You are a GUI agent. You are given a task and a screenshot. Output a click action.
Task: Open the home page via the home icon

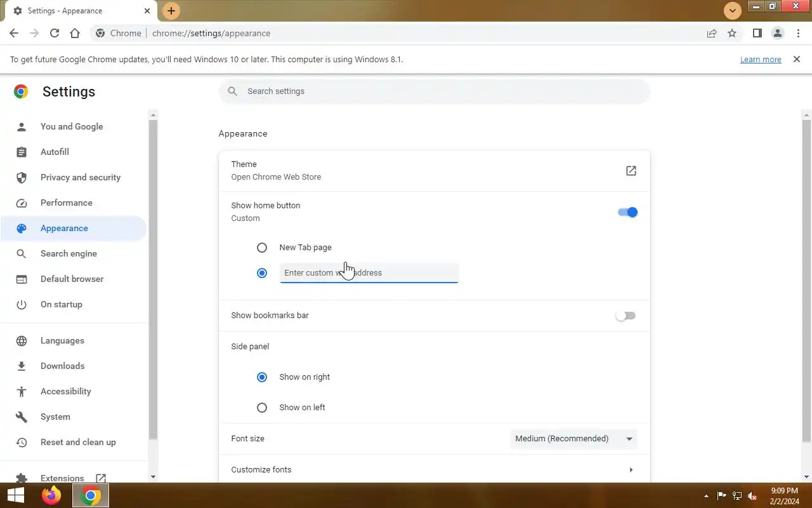pyautogui.click(x=75, y=33)
